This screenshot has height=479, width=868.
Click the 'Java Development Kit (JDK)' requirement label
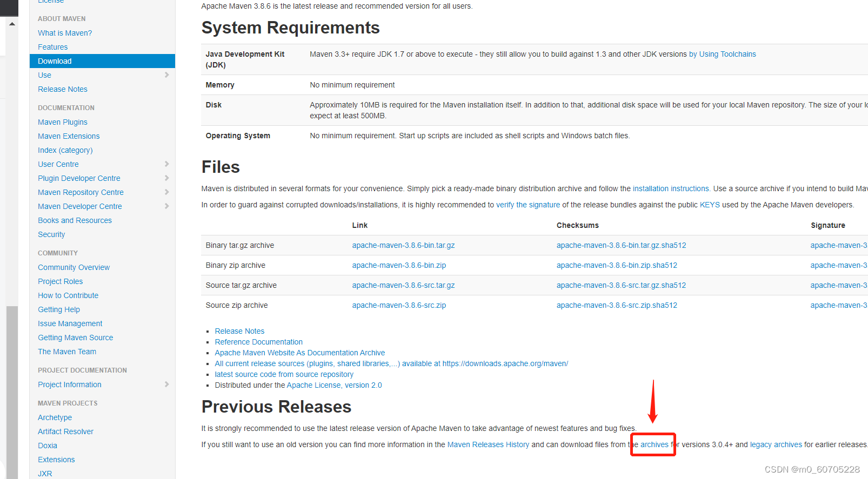click(x=245, y=59)
